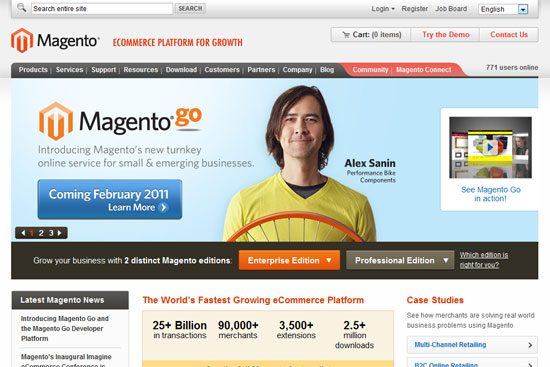This screenshot has width=550, height=367.
Task: Advance the banner with the right arrow
Action: tap(60, 233)
